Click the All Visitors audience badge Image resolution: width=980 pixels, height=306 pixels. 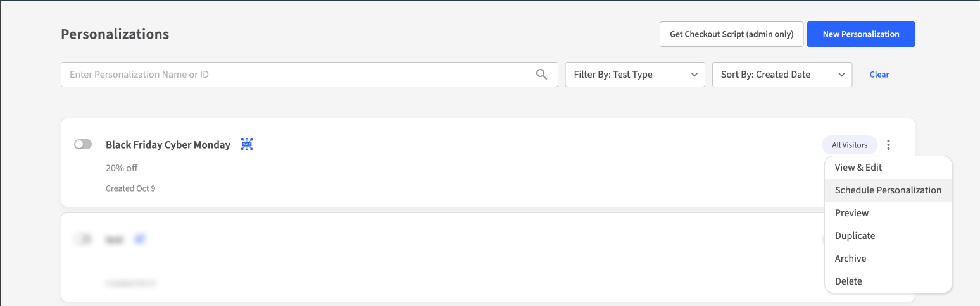pos(850,145)
